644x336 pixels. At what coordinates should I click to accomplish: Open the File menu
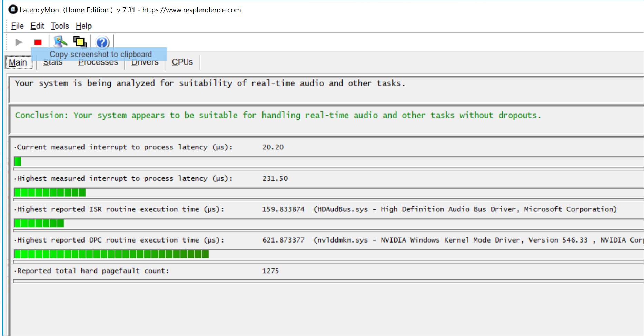pyautogui.click(x=17, y=26)
